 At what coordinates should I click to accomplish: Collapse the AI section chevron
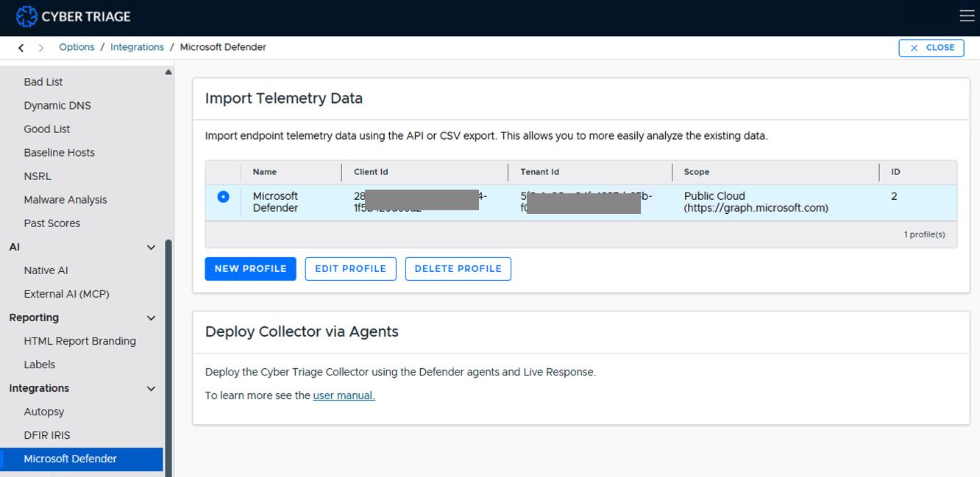point(152,247)
